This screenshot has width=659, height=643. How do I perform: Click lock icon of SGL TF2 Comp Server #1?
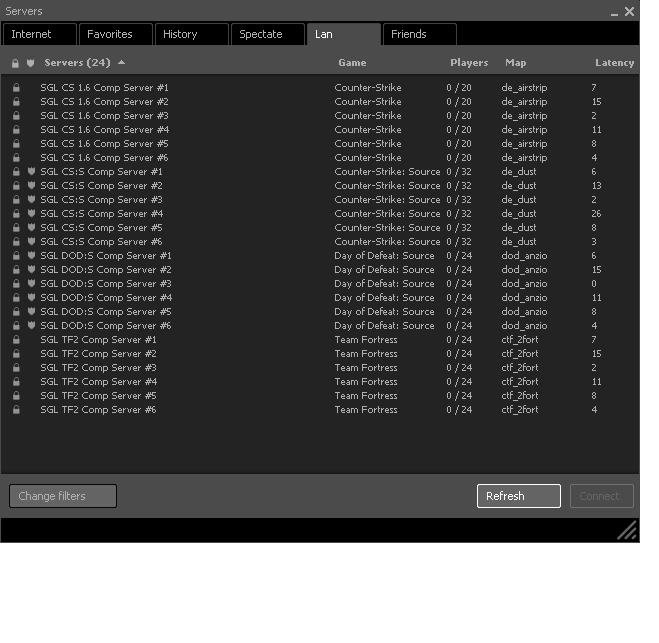point(16,340)
